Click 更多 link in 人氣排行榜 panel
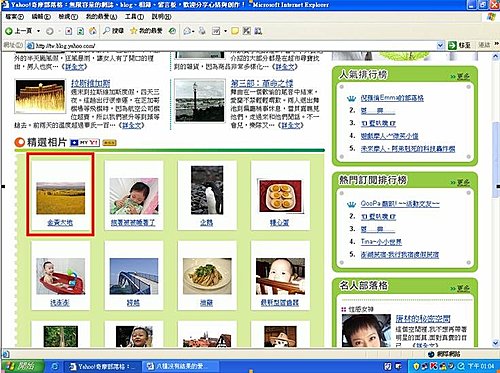This screenshot has width=500, height=373. (463, 76)
